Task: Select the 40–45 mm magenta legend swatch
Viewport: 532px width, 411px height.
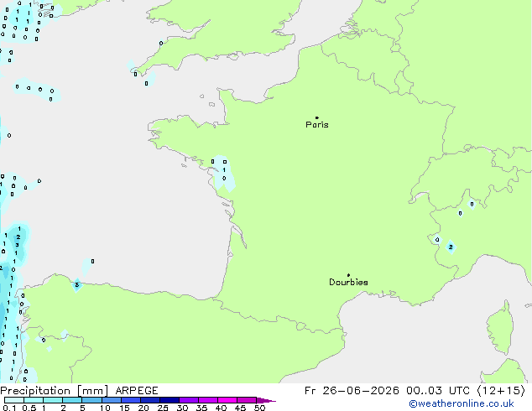Action: coord(227,400)
